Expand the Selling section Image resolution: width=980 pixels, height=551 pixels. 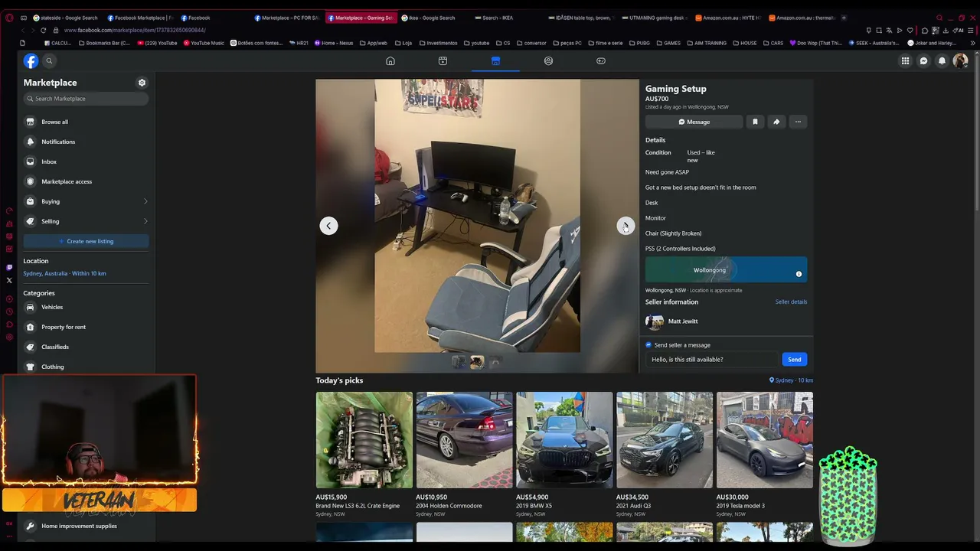[x=86, y=221]
